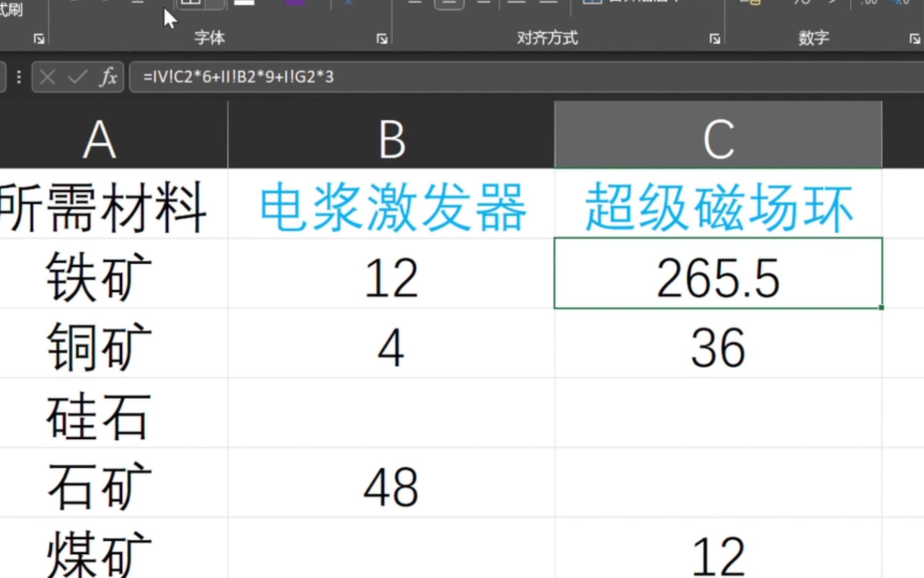
Task: Select column C header
Action: (718, 135)
